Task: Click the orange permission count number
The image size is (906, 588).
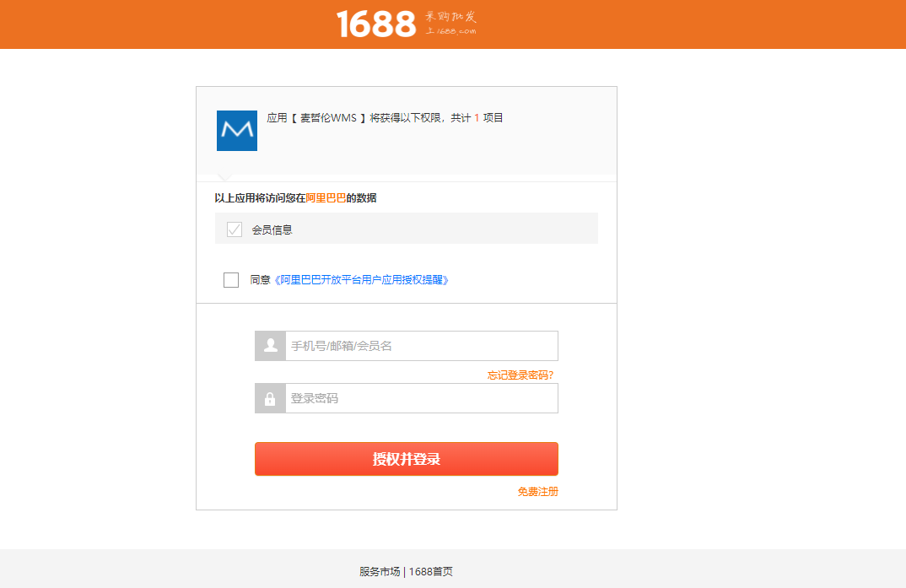Action: point(477,118)
